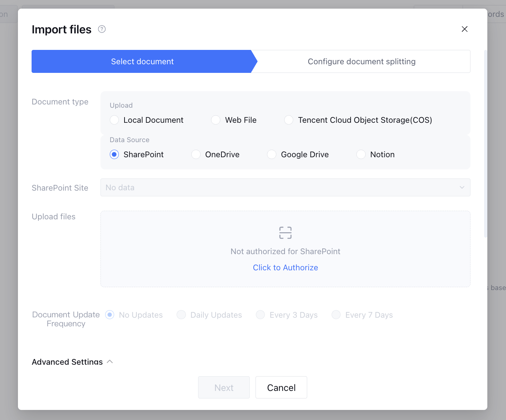This screenshot has height=420, width=506.
Task: Choose Web File as document type
Action: tap(216, 120)
